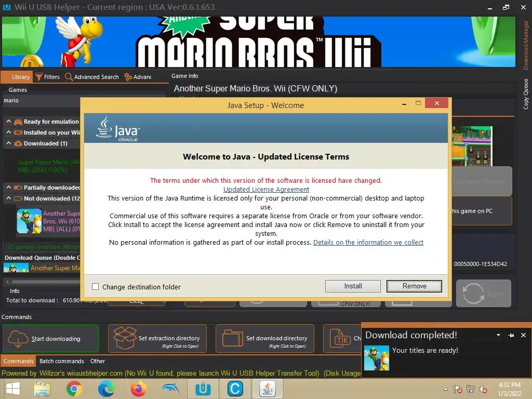Click the Installed on your Wii U console icon
This screenshot has width=532, height=399.
[x=18, y=132]
